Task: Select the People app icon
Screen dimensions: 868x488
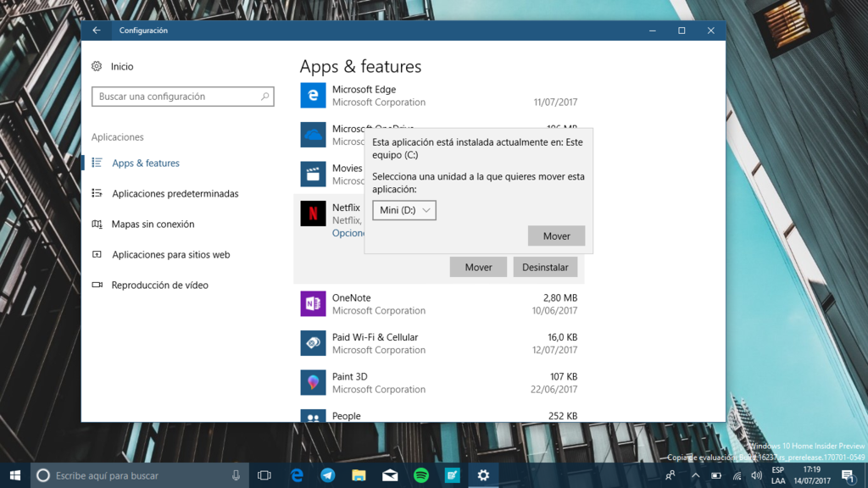Action: pyautogui.click(x=313, y=416)
